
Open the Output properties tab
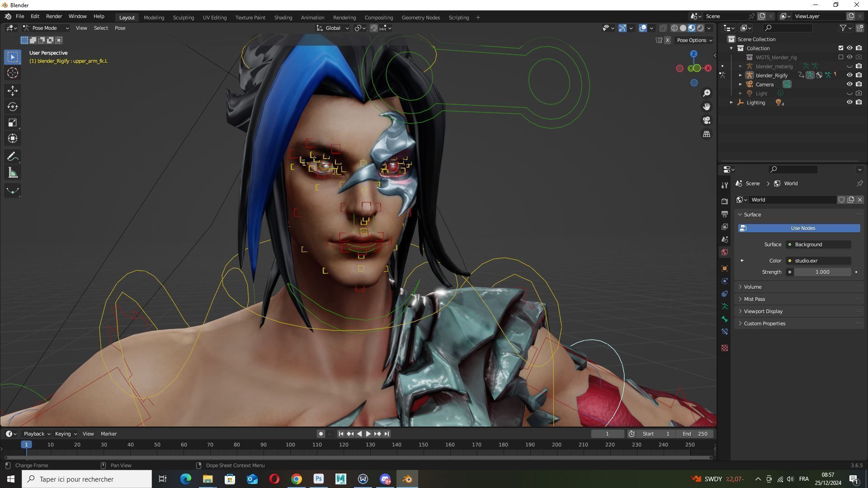tap(725, 214)
